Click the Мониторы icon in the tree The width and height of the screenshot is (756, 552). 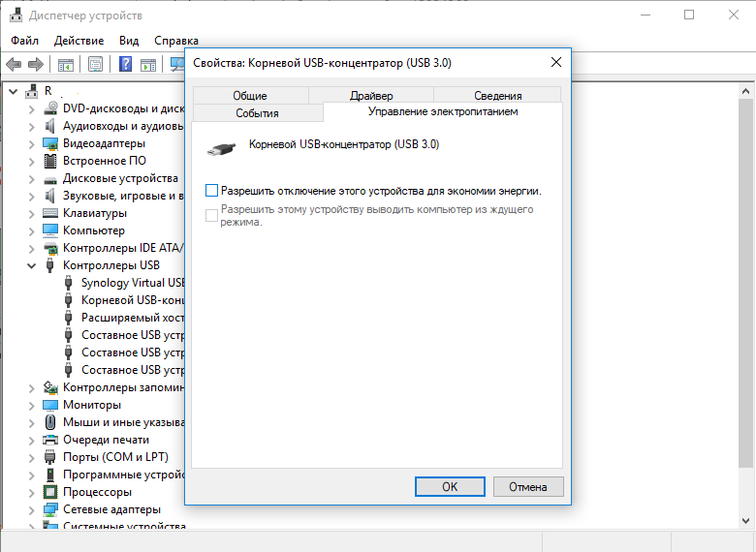click(x=50, y=405)
